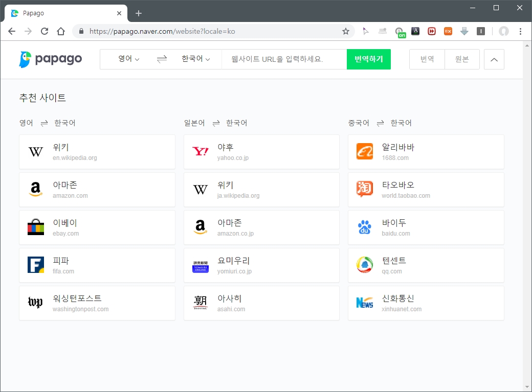Click the Baidu paw logo

pos(365,227)
